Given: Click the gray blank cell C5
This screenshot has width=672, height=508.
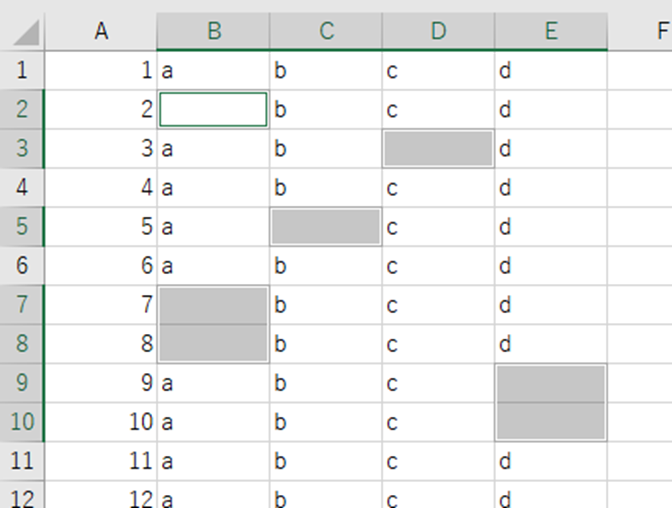Looking at the screenshot, I should pyautogui.click(x=326, y=227).
